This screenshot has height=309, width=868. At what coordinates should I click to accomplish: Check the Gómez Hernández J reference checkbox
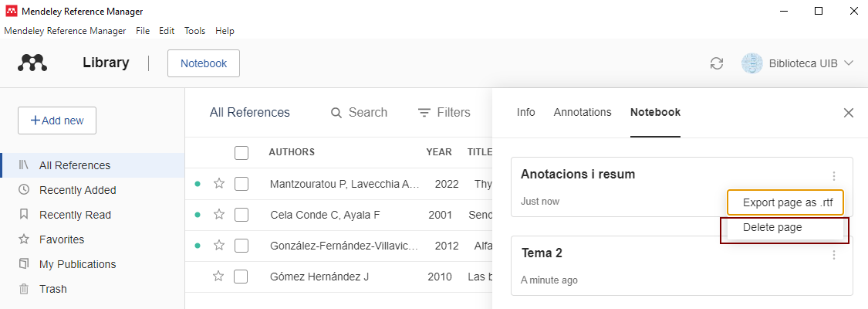pos(241,277)
